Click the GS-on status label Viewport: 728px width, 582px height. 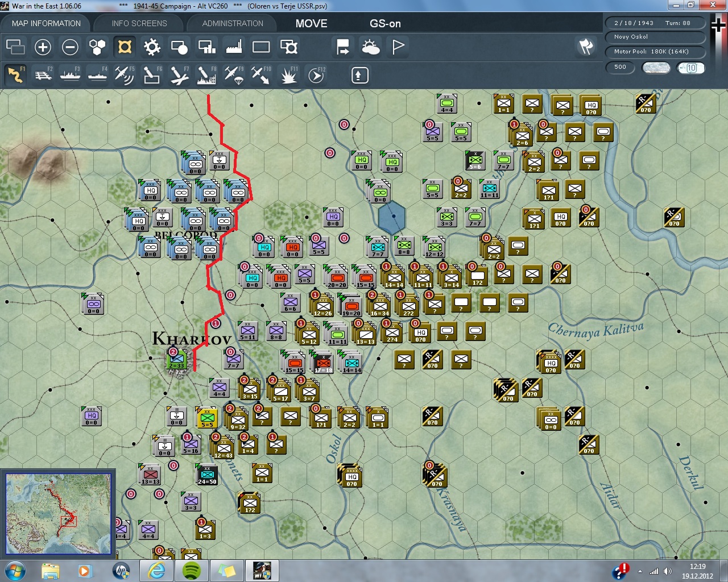coord(385,23)
